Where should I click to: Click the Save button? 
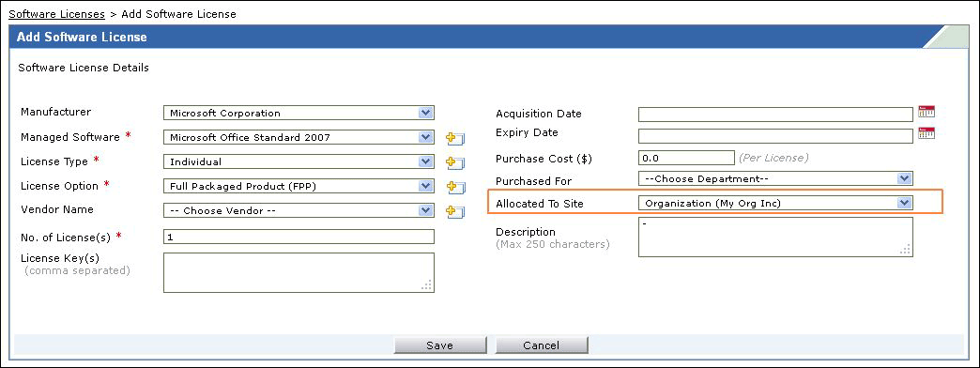(440, 345)
